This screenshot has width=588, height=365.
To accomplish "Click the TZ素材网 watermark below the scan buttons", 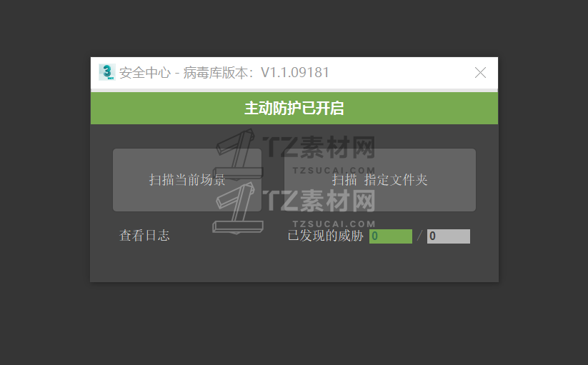I will 319,201.
